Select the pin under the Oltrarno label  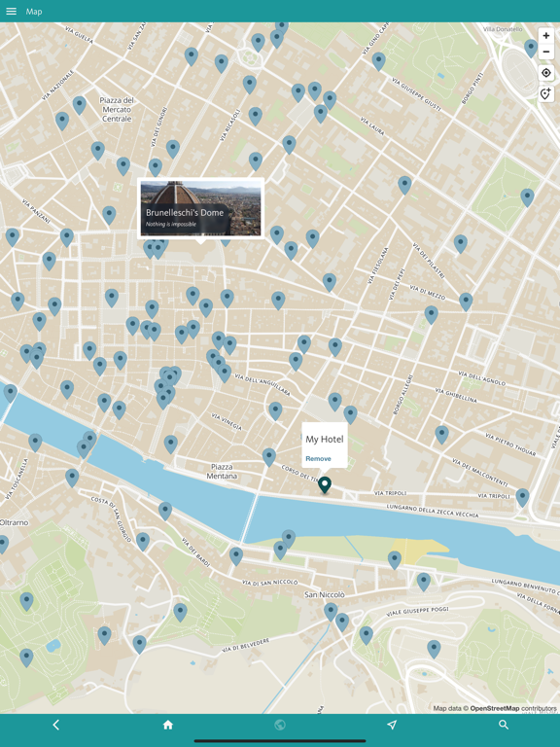click(3, 544)
